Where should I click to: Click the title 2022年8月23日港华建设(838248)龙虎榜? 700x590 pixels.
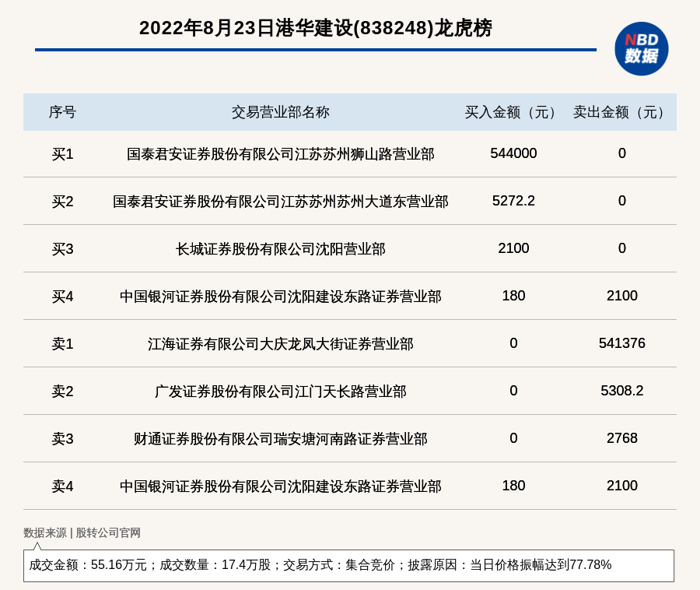[316, 28]
